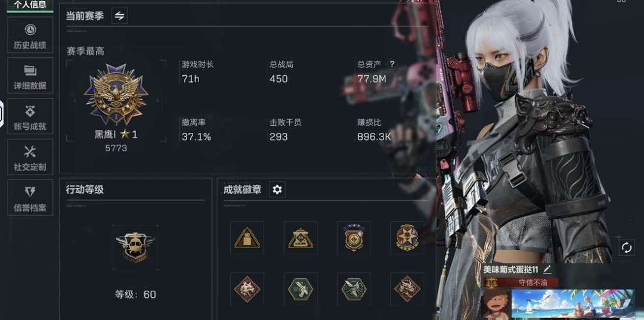Select the wolf head diamond badge
The width and height of the screenshot is (644, 320).
pos(247,289)
